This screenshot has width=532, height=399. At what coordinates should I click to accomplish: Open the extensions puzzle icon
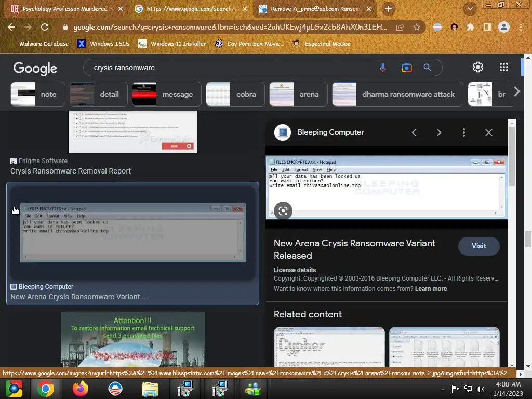coord(470,27)
